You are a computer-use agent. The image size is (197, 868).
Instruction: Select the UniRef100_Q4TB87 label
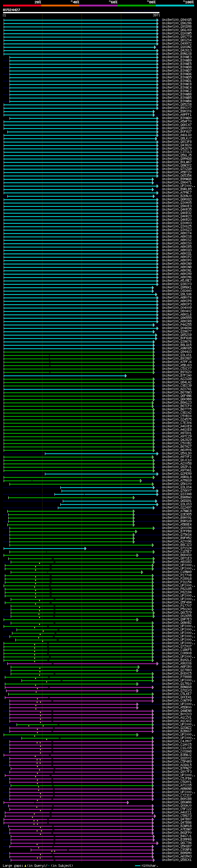[177, 819]
